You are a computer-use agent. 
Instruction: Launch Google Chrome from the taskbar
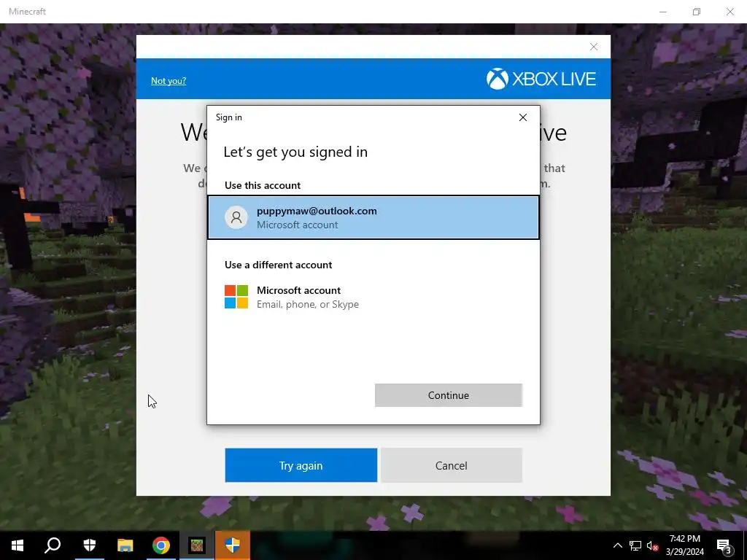pos(161,545)
